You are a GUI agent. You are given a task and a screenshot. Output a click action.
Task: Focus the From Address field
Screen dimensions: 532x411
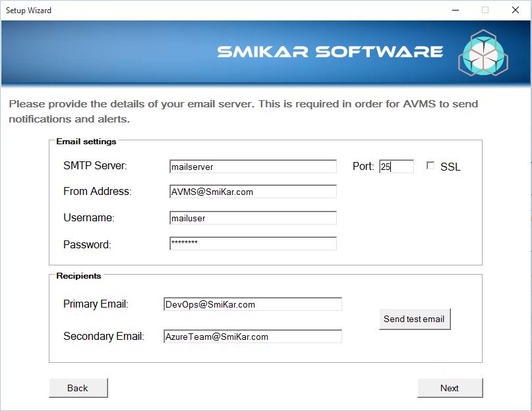[x=253, y=192]
